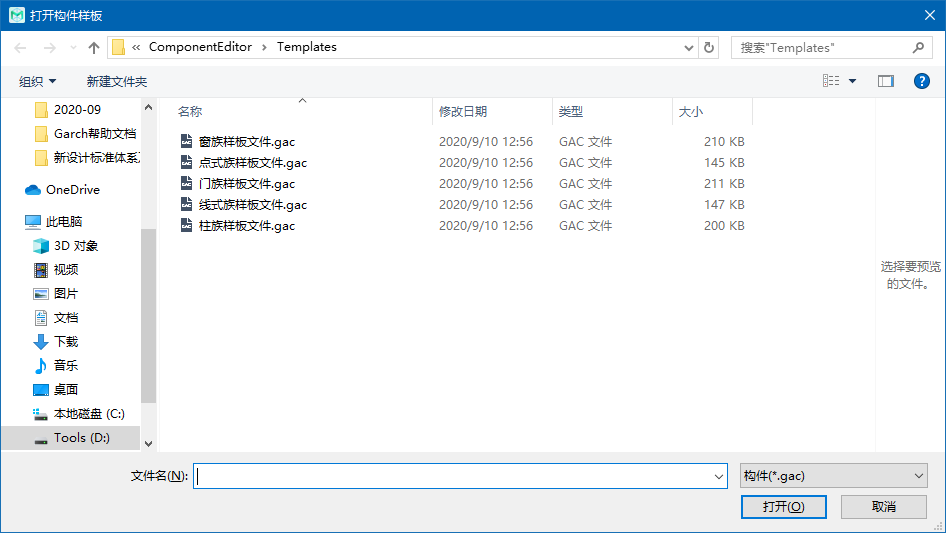
Task: Open the recent locations dropdown arrow
Action: coord(73,48)
